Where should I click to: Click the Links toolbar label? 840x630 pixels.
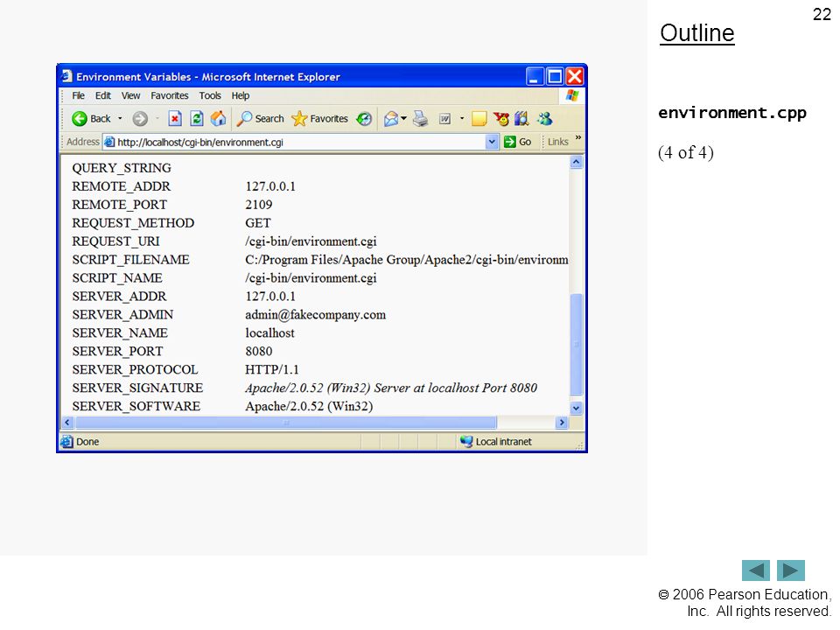557,142
